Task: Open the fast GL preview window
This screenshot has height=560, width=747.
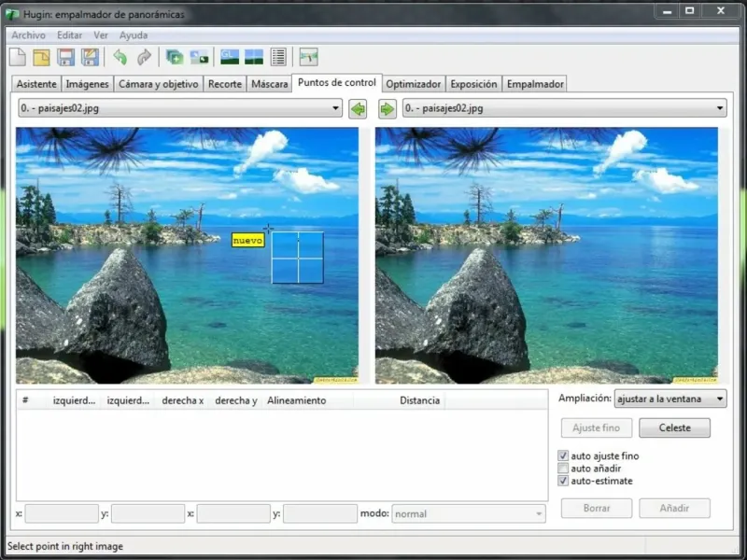Action: (x=230, y=57)
